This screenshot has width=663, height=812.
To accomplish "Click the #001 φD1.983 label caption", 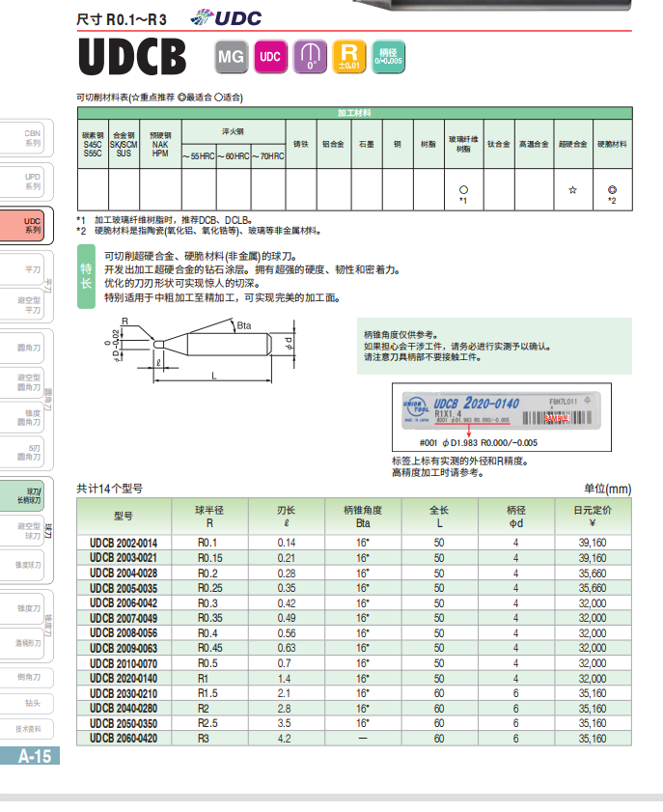I will click(479, 443).
